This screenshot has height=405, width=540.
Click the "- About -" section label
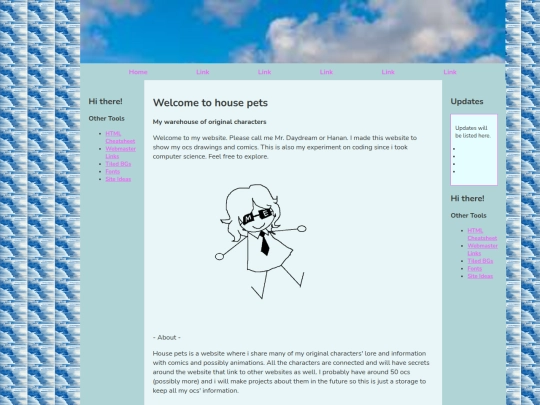point(167,338)
